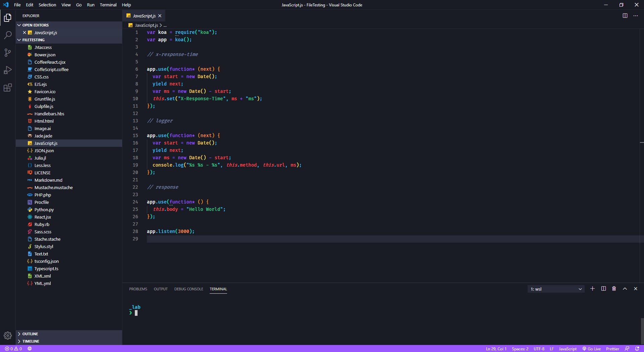Open the Run and Debug view
This screenshot has width=644, height=352.
[7, 70]
